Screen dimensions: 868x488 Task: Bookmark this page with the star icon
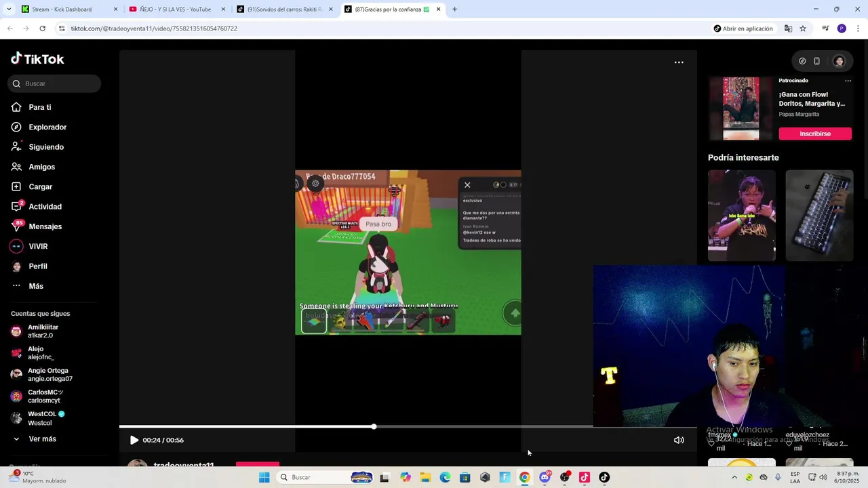pyautogui.click(x=803, y=28)
